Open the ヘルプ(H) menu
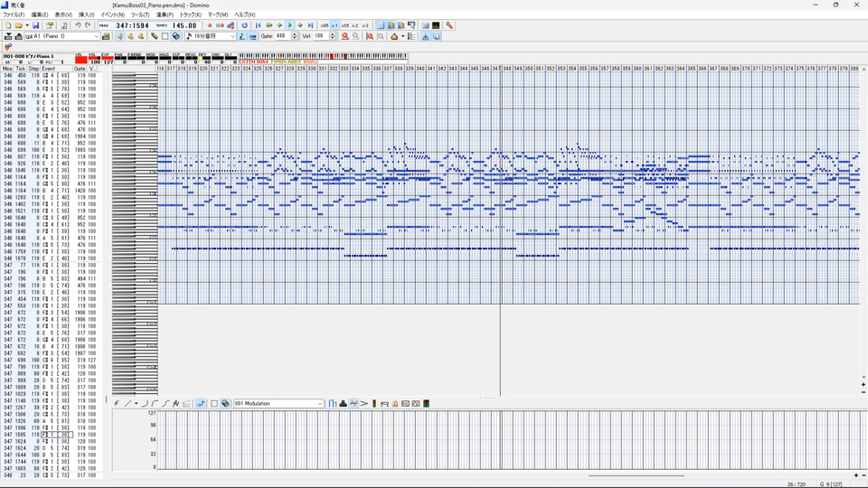The width and height of the screenshot is (868, 488). pyautogui.click(x=245, y=15)
